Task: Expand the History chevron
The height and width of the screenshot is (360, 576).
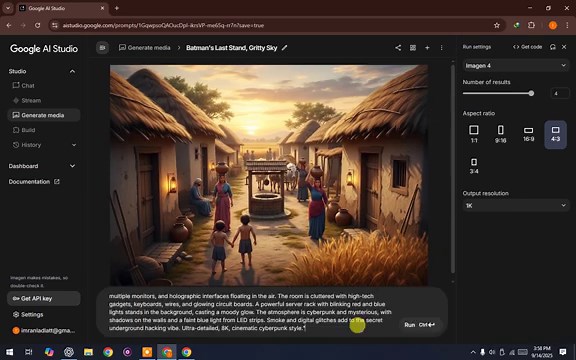Action: [x=74, y=145]
